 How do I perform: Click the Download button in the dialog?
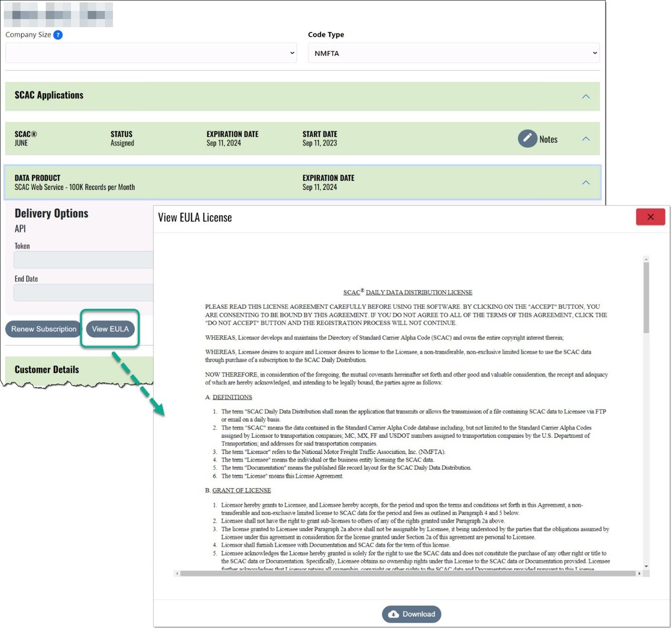coord(411,614)
